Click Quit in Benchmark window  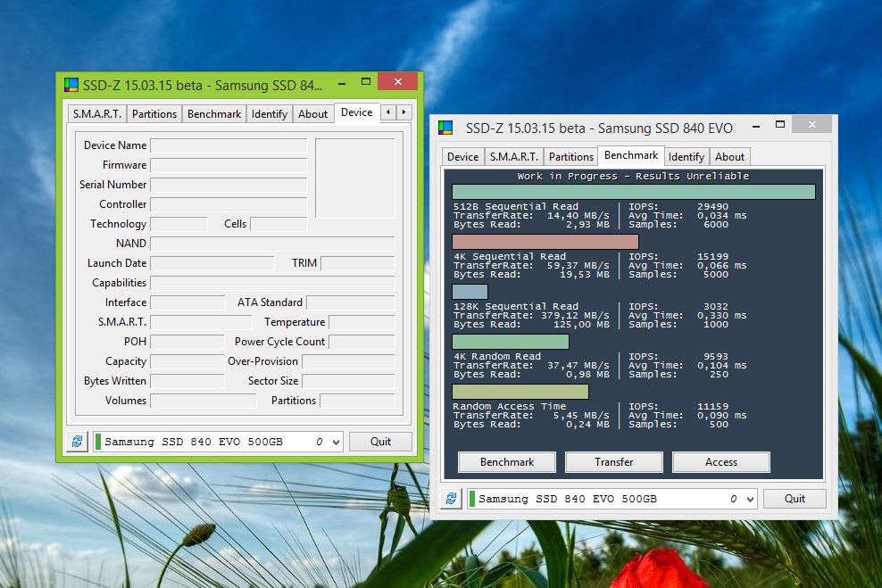pyautogui.click(x=795, y=499)
